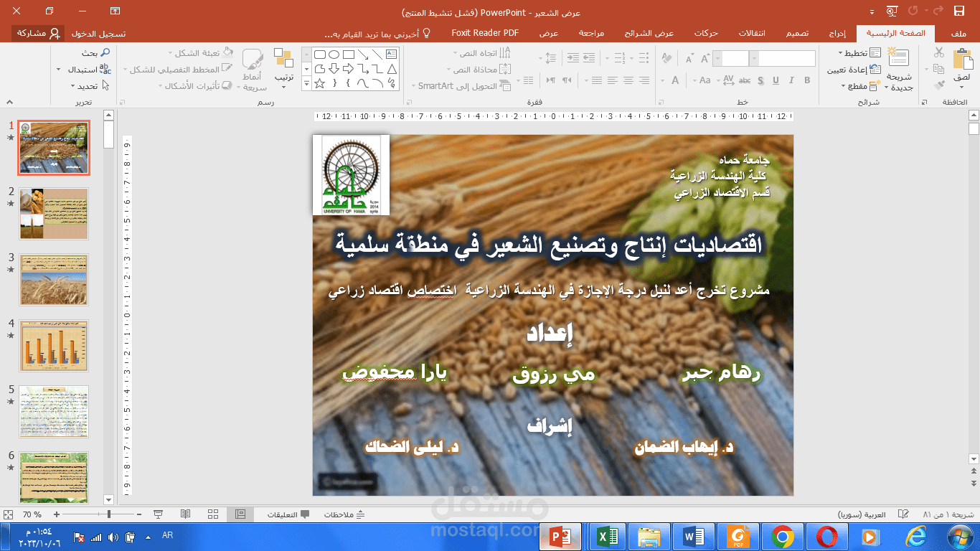The height and width of the screenshot is (551, 980).
Task: Toggle Strikethrough abc formatting
Action: (x=745, y=80)
